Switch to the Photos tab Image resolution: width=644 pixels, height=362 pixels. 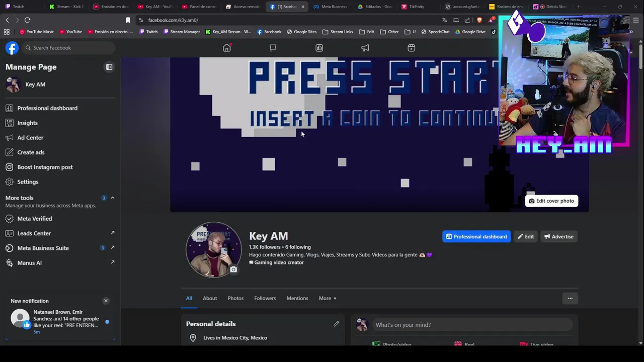click(235, 298)
